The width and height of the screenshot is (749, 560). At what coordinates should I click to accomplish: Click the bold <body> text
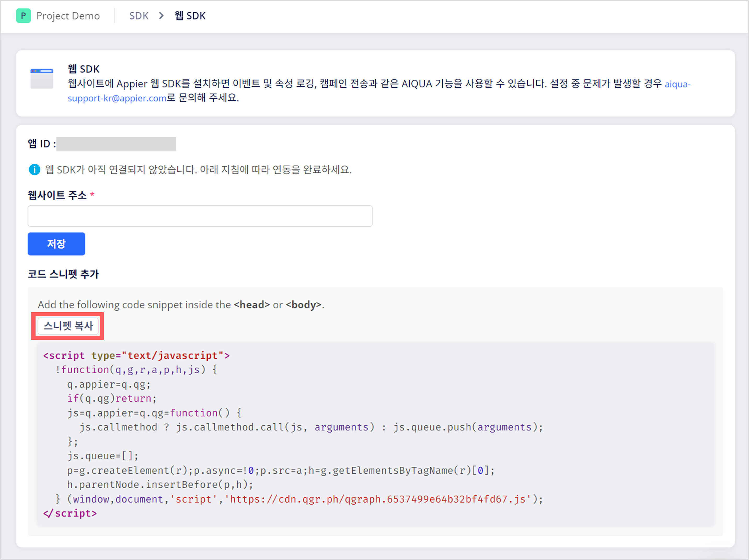pos(303,305)
